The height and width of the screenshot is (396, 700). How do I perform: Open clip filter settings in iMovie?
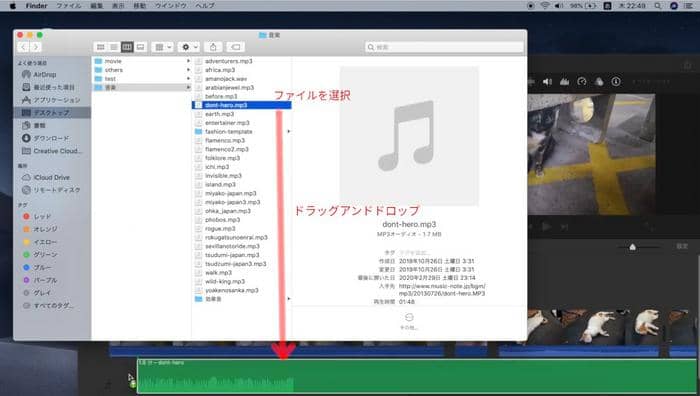click(599, 82)
